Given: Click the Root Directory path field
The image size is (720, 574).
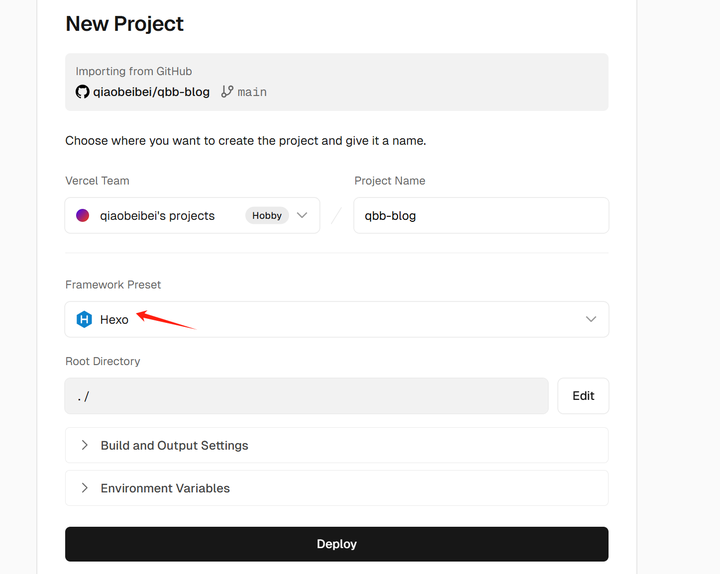Looking at the screenshot, I should point(306,396).
